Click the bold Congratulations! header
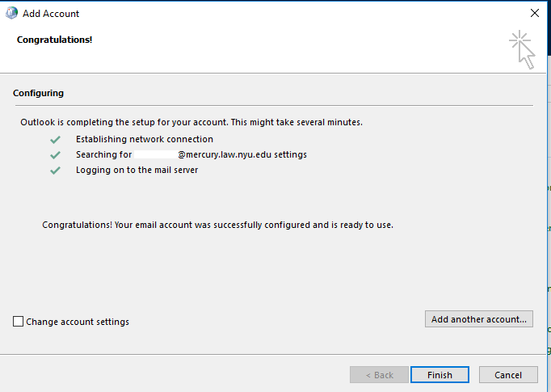Image resolution: width=551 pixels, height=392 pixels. pos(54,40)
